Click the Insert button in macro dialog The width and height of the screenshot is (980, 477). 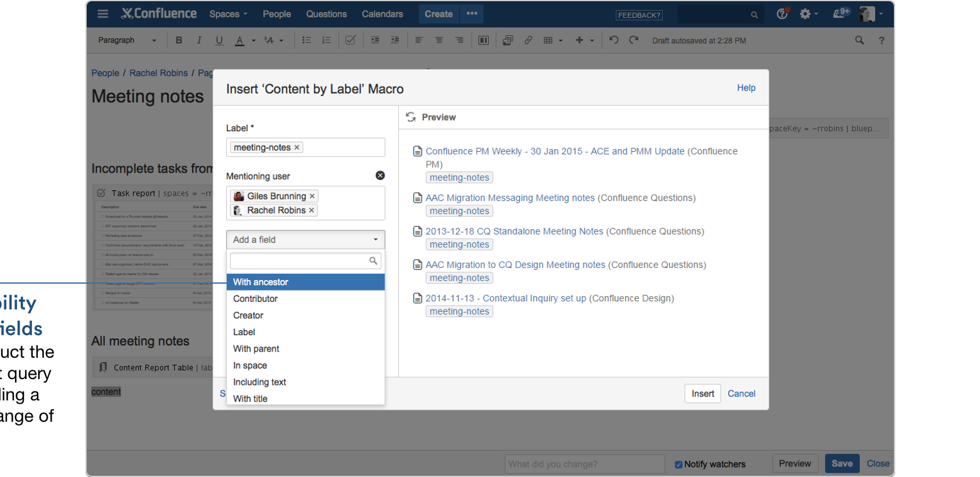(703, 394)
